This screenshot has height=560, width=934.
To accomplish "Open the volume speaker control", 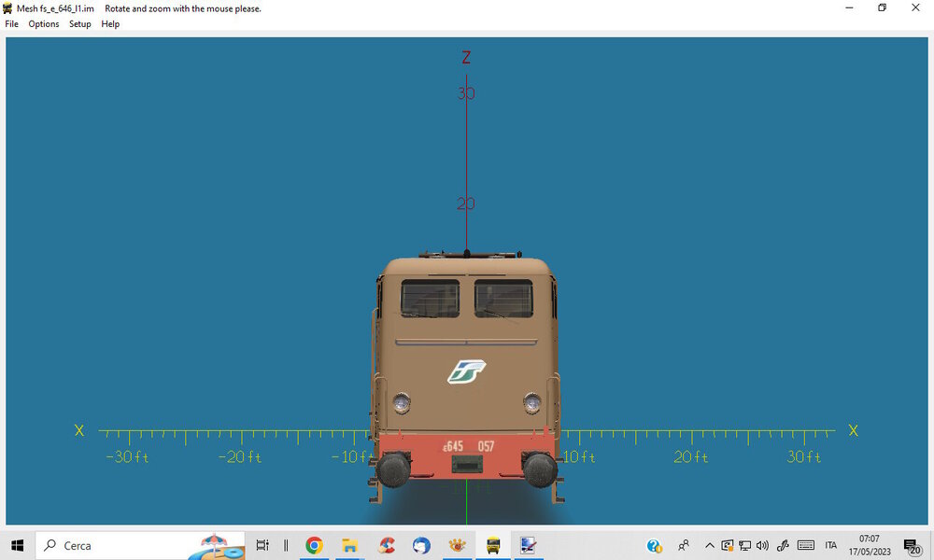I will pos(762,545).
